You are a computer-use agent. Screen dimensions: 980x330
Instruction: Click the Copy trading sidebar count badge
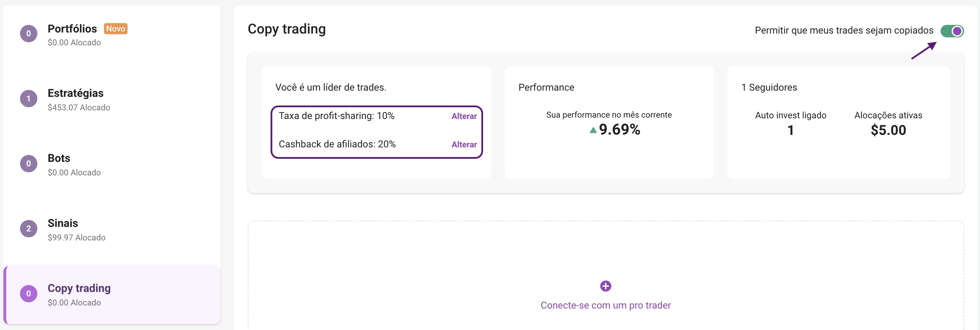[29, 294]
